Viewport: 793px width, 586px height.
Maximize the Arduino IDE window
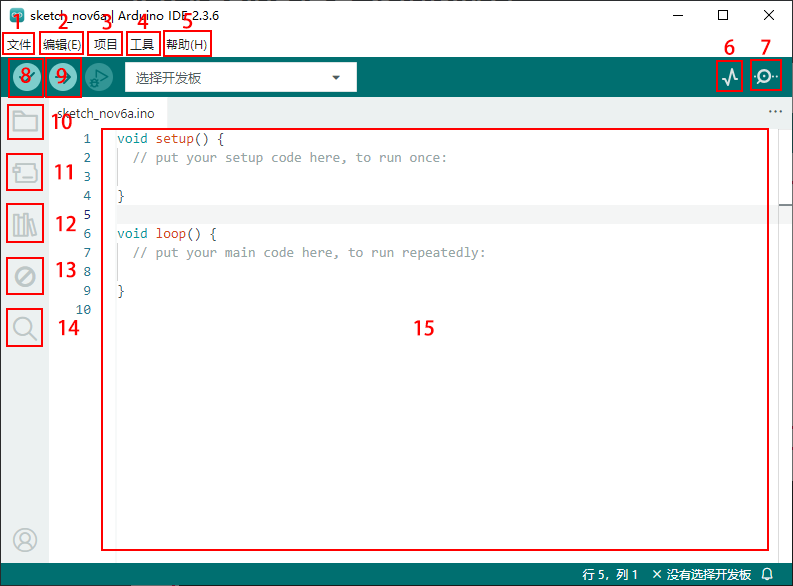pos(723,15)
